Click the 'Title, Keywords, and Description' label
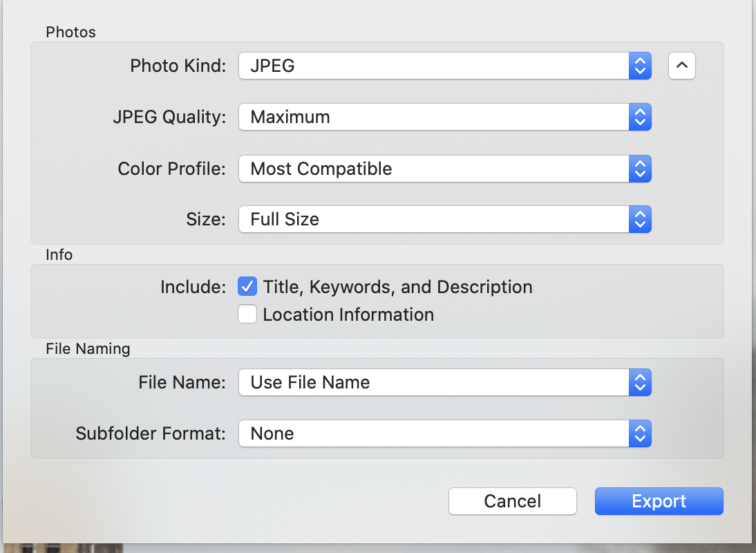Image resolution: width=756 pixels, height=553 pixels. pyautogui.click(x=397, y=286)
